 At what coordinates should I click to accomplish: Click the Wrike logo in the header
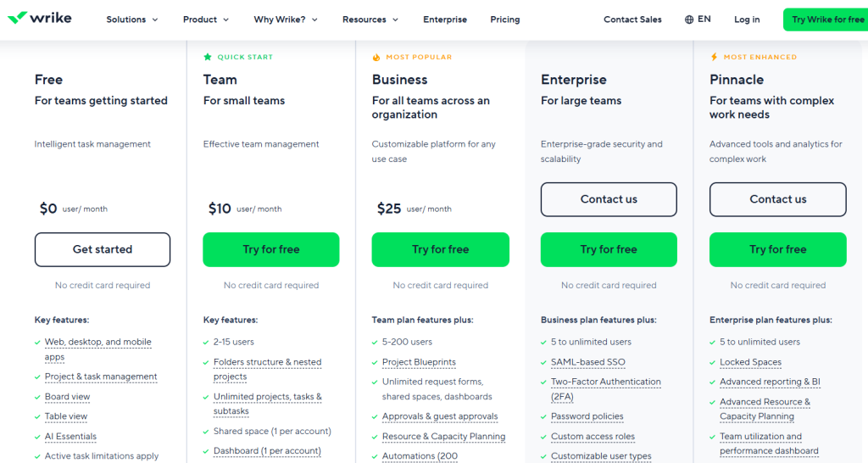[39, 19]
